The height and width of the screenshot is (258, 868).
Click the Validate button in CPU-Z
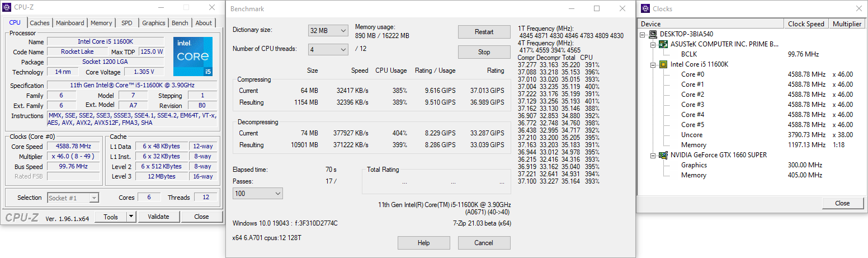(158, 217)
